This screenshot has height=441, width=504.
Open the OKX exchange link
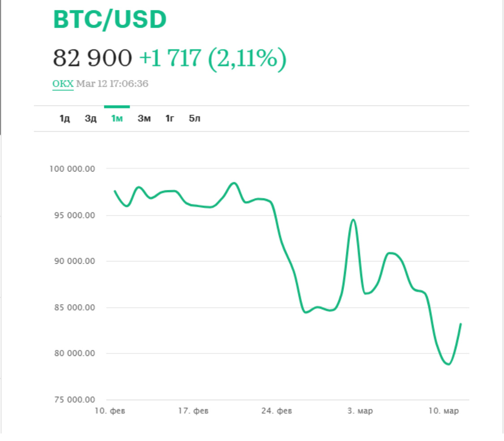pyautogui.click(x=63, y=84)
